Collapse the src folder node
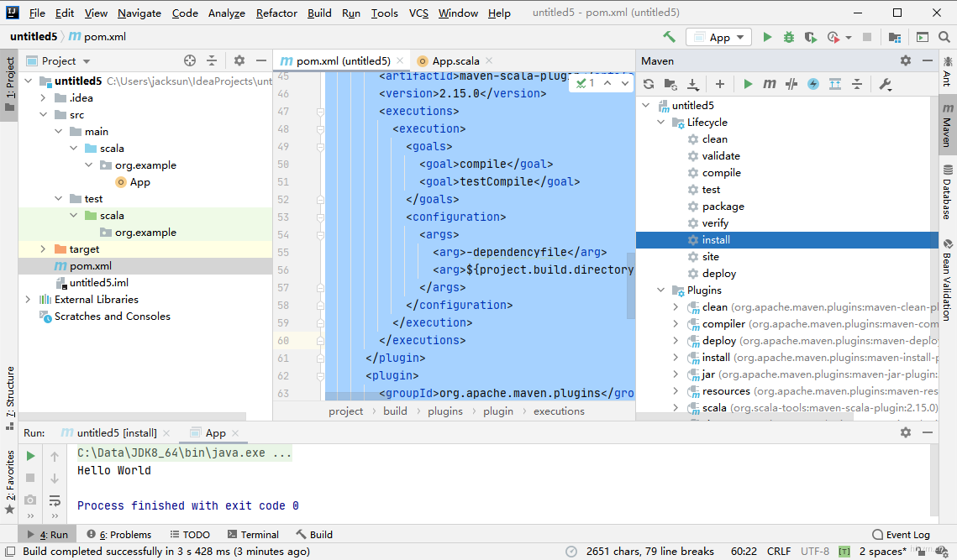 (44, 115)
